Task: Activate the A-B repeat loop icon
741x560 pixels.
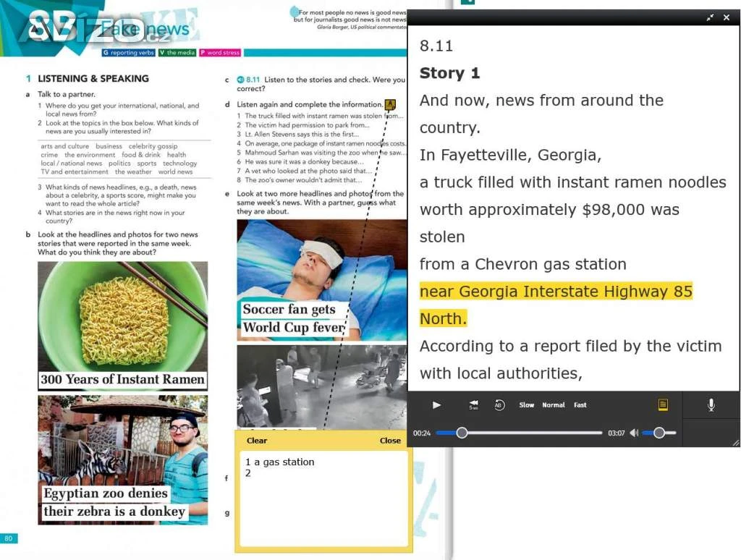Action: pos(499,405)
